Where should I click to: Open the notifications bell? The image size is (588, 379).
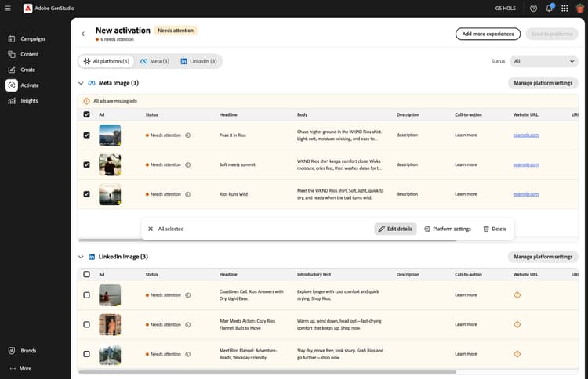point(549,9)
